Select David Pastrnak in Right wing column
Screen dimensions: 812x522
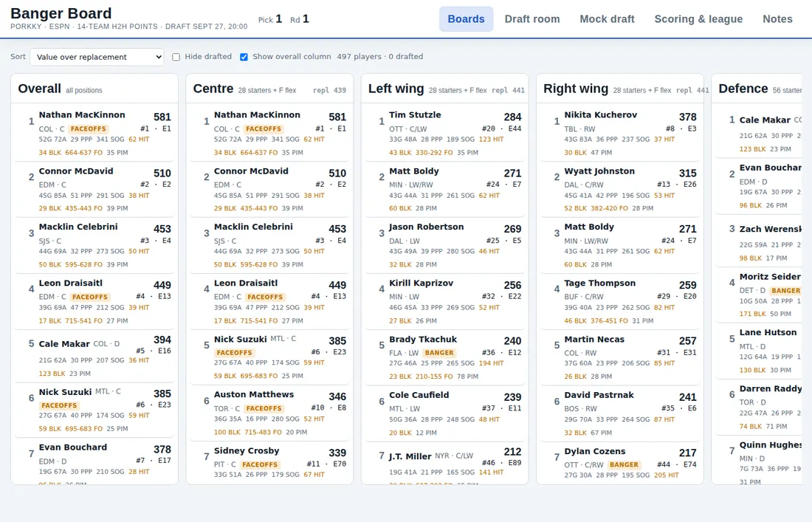click(x=620, y=413)
